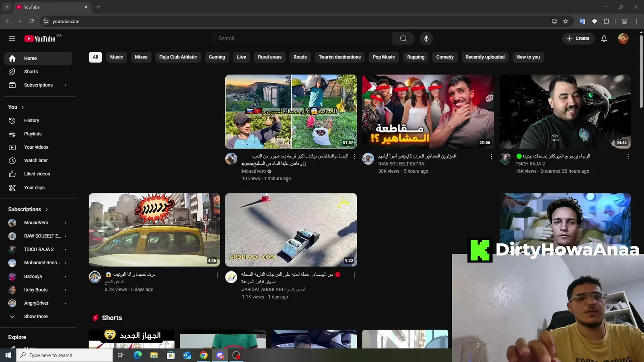644x362 pixels.
Task: Open the YouTube hamburger guide menu
Action: [x=12, y=39]
